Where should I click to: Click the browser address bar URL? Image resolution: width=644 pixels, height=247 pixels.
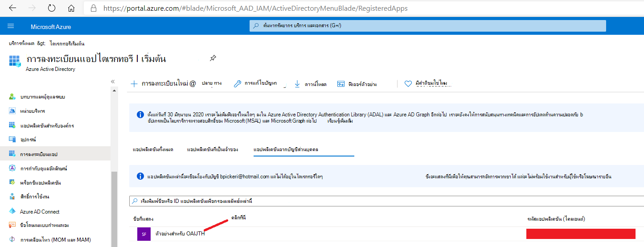(x=255, y=8)
